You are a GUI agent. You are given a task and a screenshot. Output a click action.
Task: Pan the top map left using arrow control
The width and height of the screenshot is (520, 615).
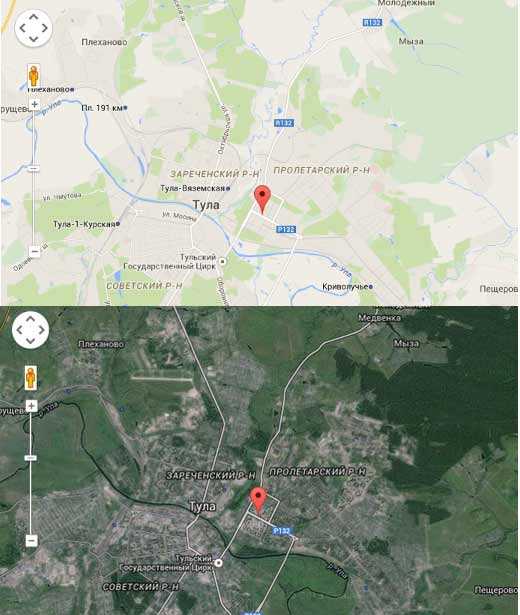[x=22, y=28]
